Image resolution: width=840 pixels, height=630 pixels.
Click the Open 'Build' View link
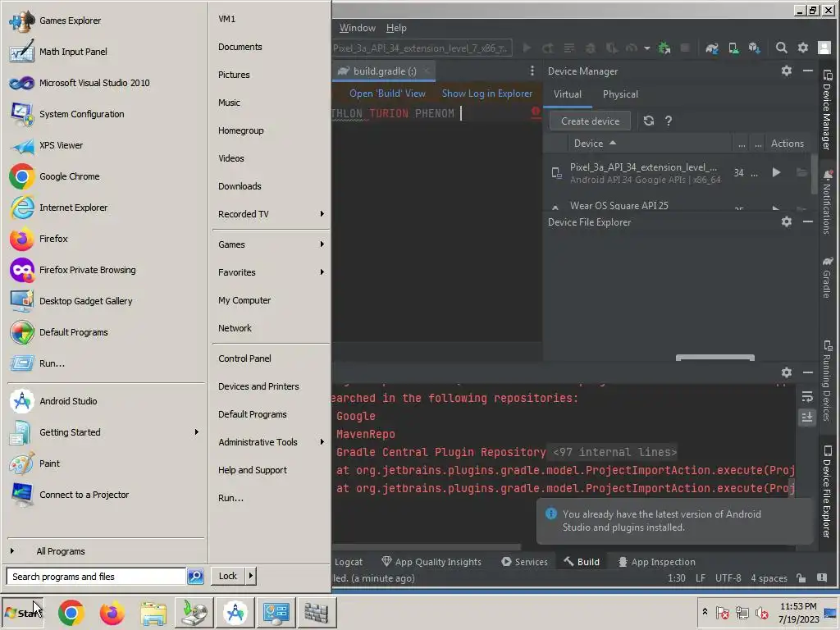387,94
